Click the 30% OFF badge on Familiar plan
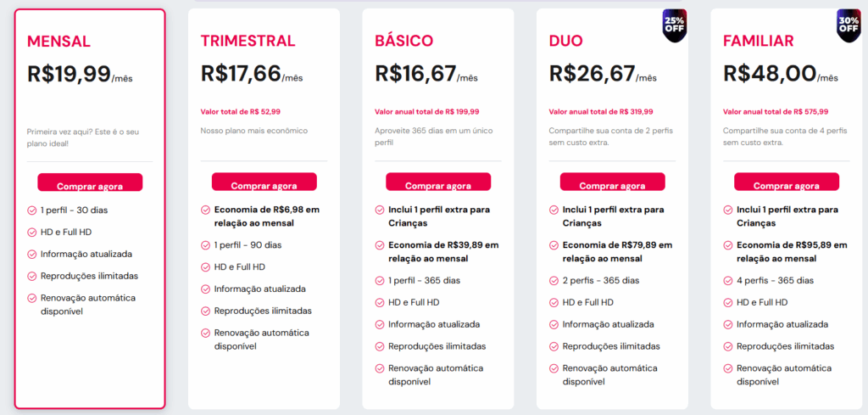This screenshot has height=415, width=868. pyautogui.click(x=849, y=25)
